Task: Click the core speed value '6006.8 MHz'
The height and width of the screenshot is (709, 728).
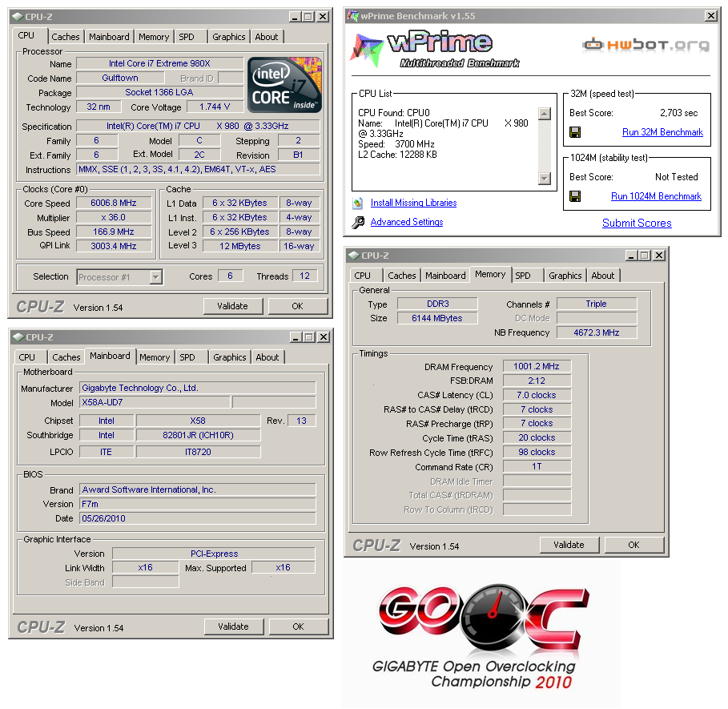Action: click(114, 203)
